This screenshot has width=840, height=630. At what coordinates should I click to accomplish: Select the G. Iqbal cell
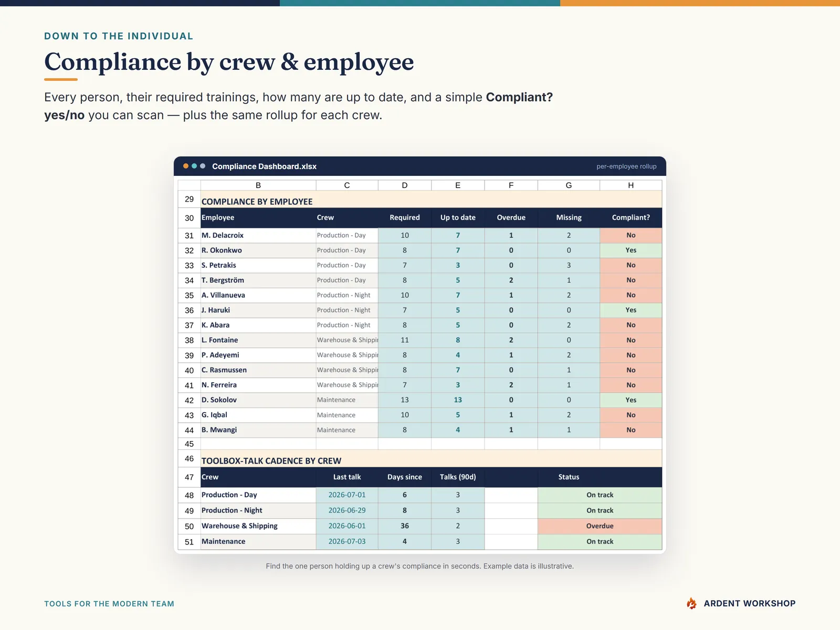click(x=258, y=415)
